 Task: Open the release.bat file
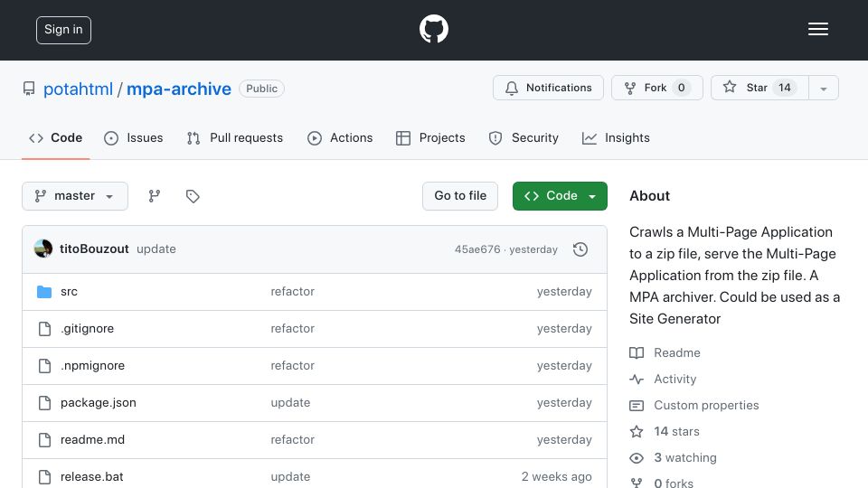[x=92, y=477]
